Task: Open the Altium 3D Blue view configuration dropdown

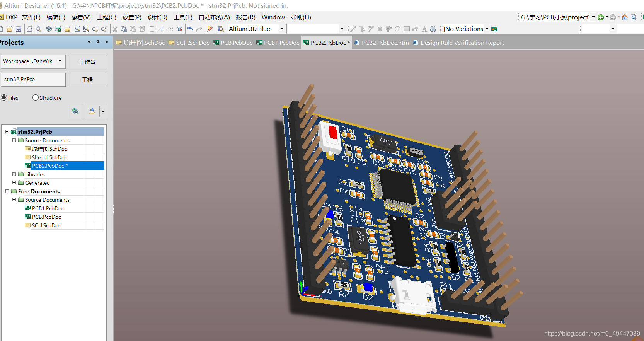Action: [282, 29]
